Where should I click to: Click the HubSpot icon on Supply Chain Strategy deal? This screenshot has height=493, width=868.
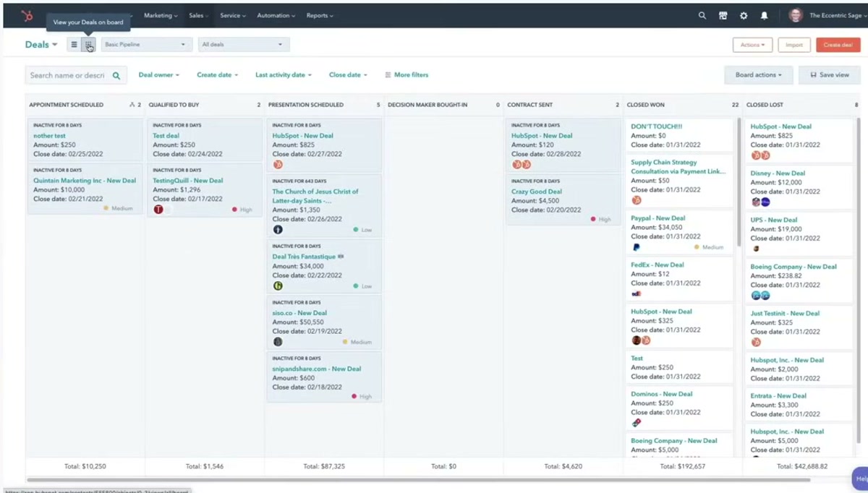click(637, 200)
